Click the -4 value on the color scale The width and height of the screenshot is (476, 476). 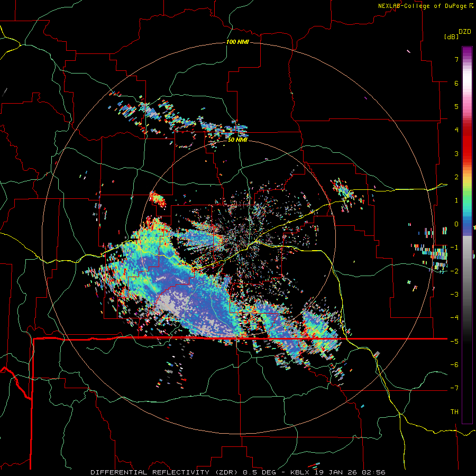click(454, 317)
